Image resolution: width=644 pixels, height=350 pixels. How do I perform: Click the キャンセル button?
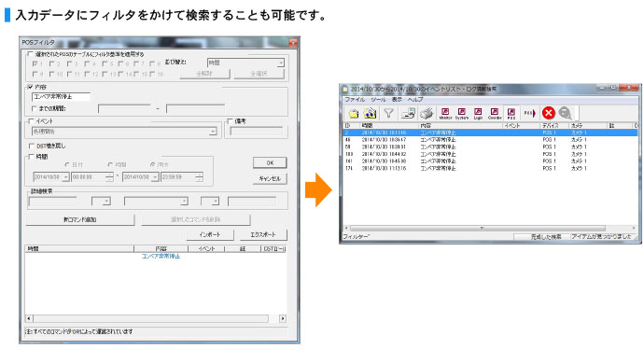[270, 178]
